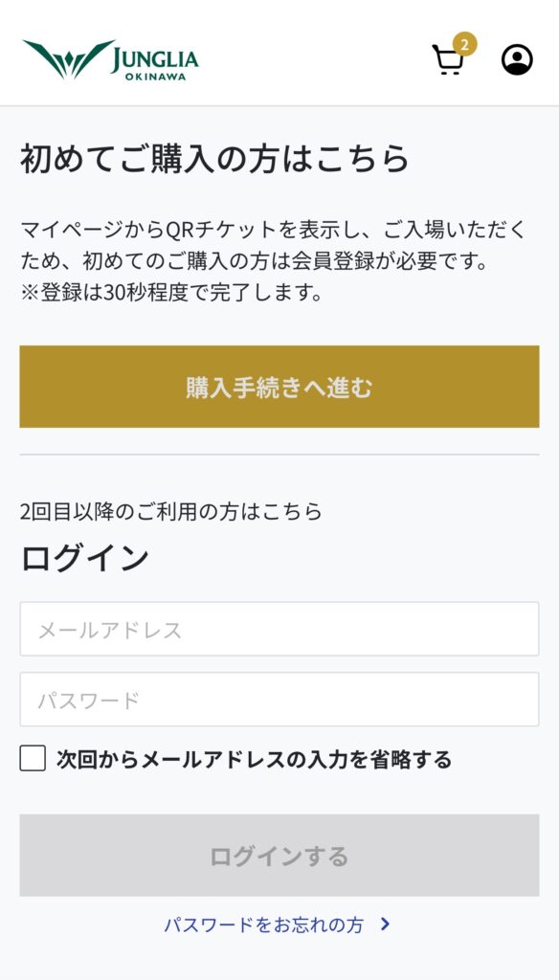
Task: Click the JUNGLIA wordmark in the header
Action: point(154,59)
